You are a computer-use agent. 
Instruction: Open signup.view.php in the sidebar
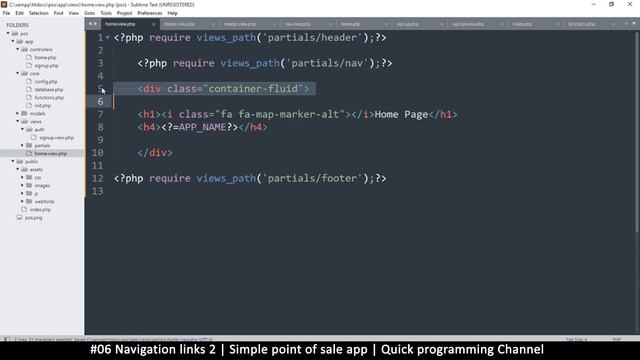click(x=56, y=138)
